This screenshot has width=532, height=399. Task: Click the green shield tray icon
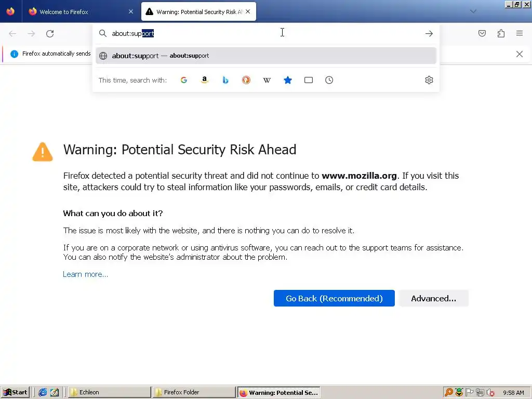(459, 393)
